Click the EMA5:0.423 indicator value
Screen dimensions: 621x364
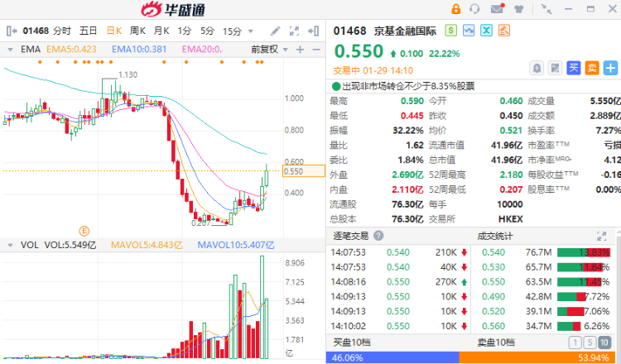(x=71, y=50)
